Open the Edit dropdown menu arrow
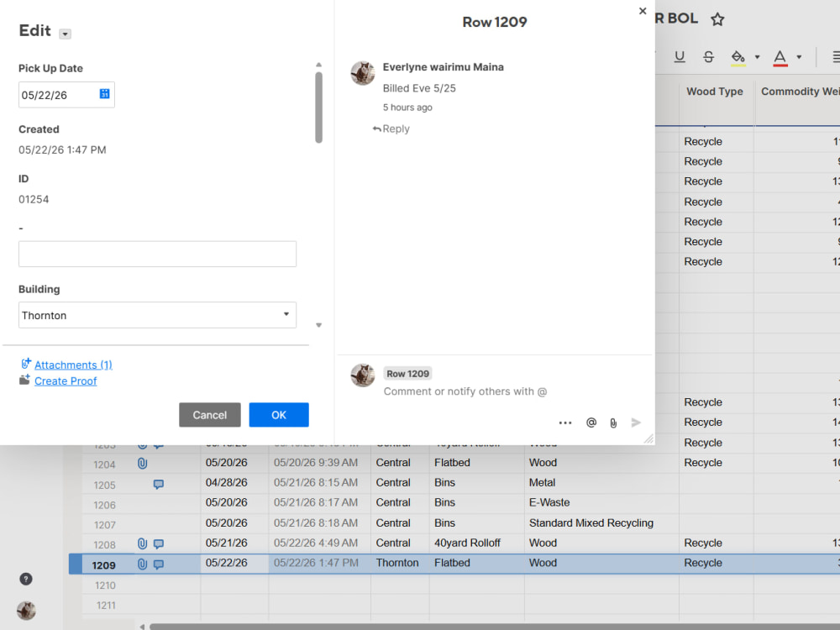The height and width of the screenshot is (630, 840). (x=65, y=34)
